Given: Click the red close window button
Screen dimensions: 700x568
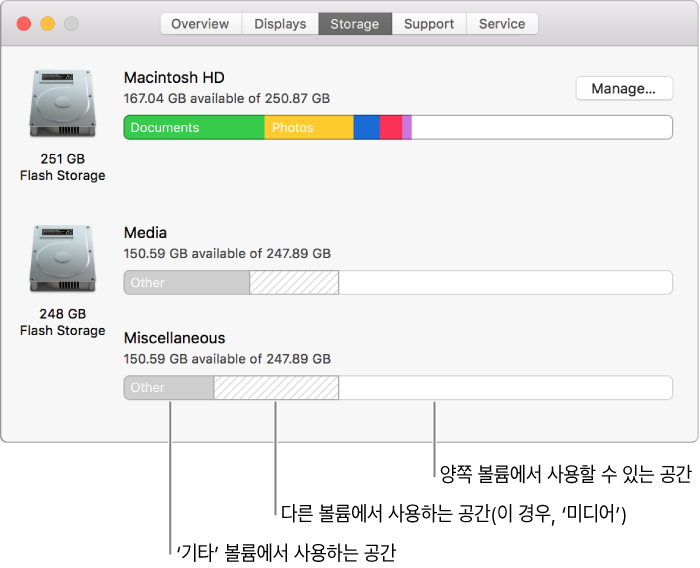Looking at the screenshot, I should point(24,24).
